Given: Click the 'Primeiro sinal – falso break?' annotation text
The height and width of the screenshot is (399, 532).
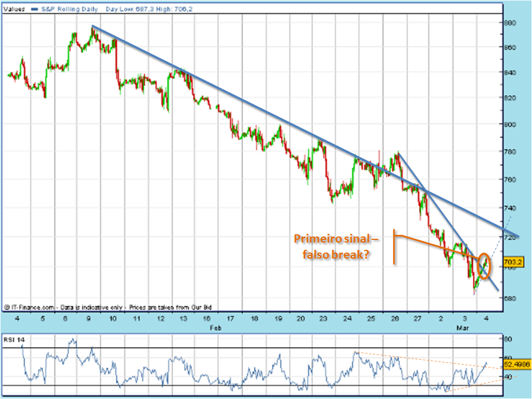Looking at the screenshot, I should point(336,246).
